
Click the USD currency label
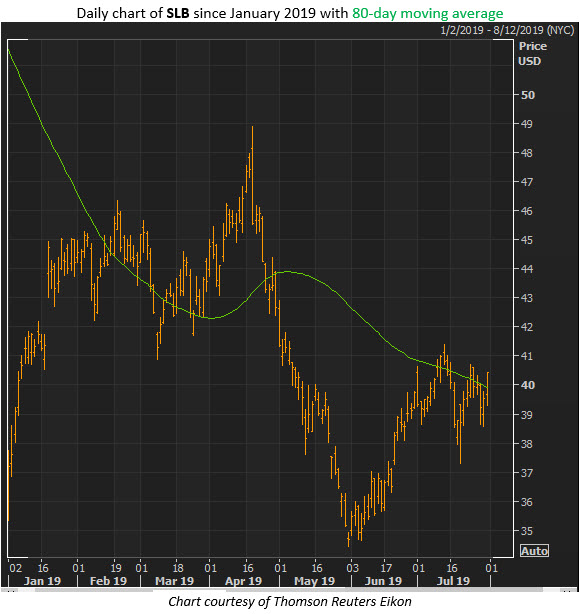(x=530, y=61)
